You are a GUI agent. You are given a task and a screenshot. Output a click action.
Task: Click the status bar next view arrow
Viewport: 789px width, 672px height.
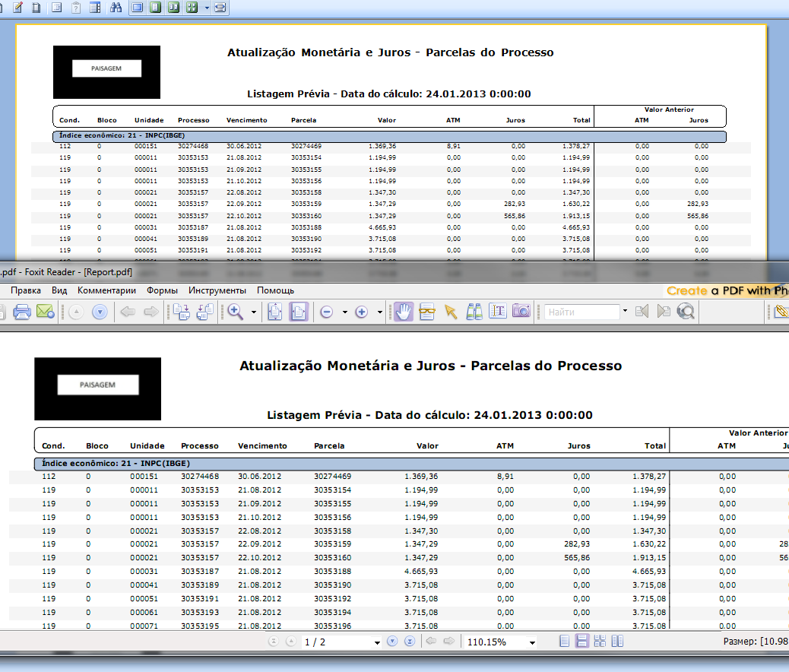pos(448,641)
